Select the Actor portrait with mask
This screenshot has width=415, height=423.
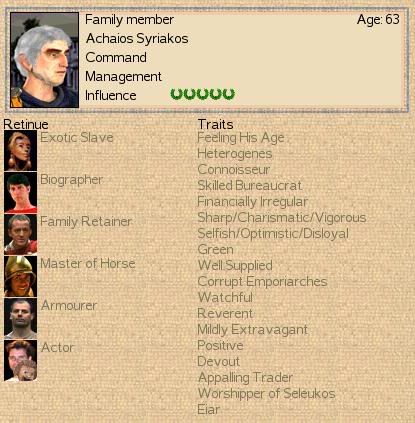(x=20, y=360)
